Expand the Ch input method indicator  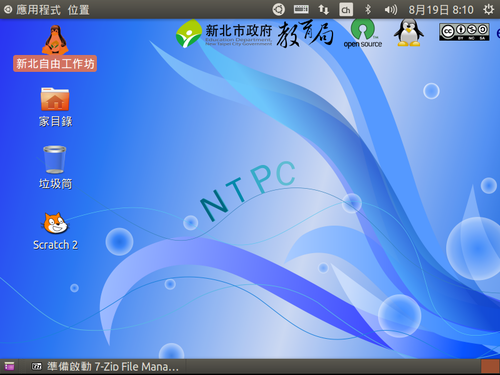346,10
